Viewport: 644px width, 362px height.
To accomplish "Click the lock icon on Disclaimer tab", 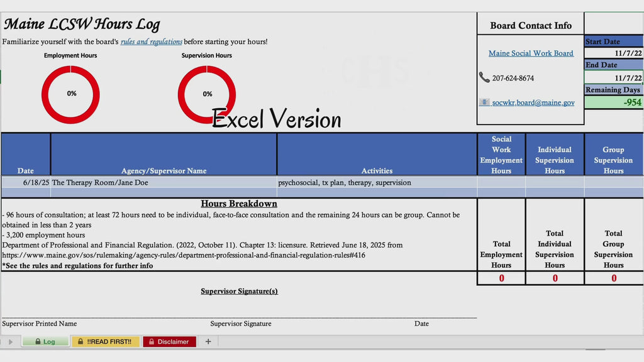I will [152, 341].
